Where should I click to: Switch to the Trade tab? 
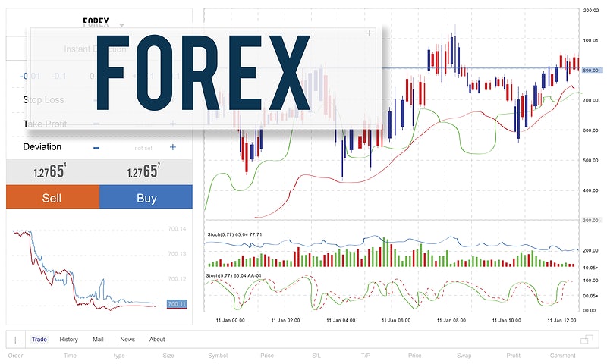tap(39, 340)
